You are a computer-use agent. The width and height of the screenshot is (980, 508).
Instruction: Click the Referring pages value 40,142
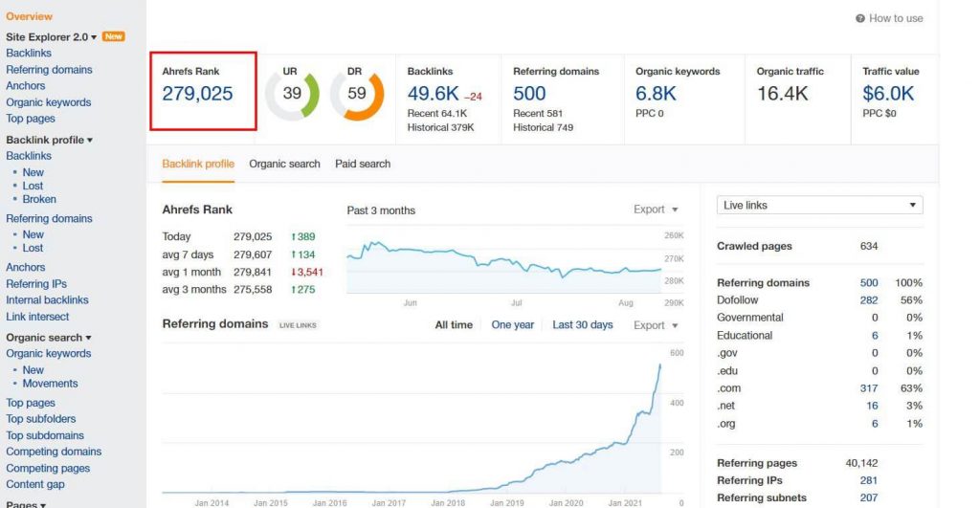862,463
